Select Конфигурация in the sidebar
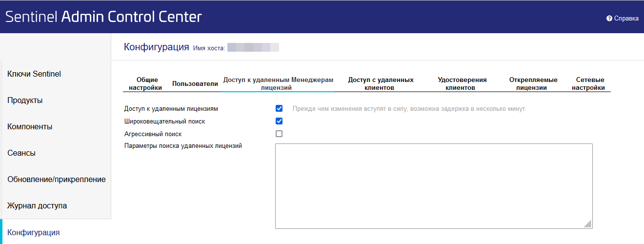The image size is (644, 244). 34,232
